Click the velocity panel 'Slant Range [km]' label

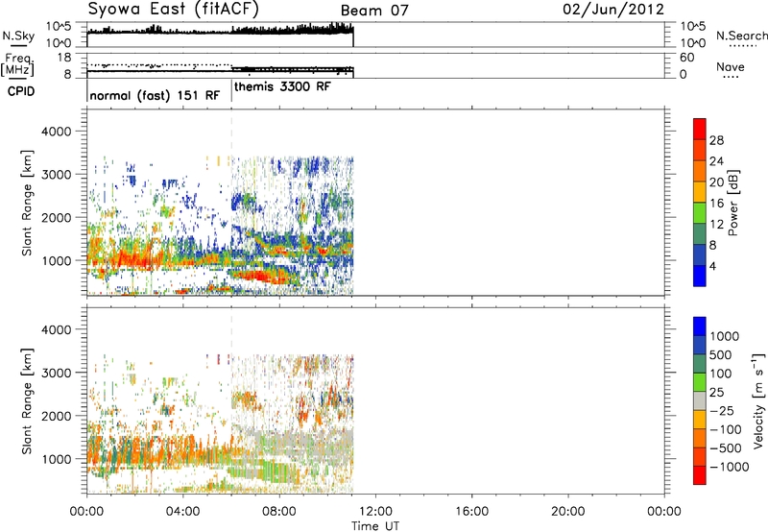27,400
